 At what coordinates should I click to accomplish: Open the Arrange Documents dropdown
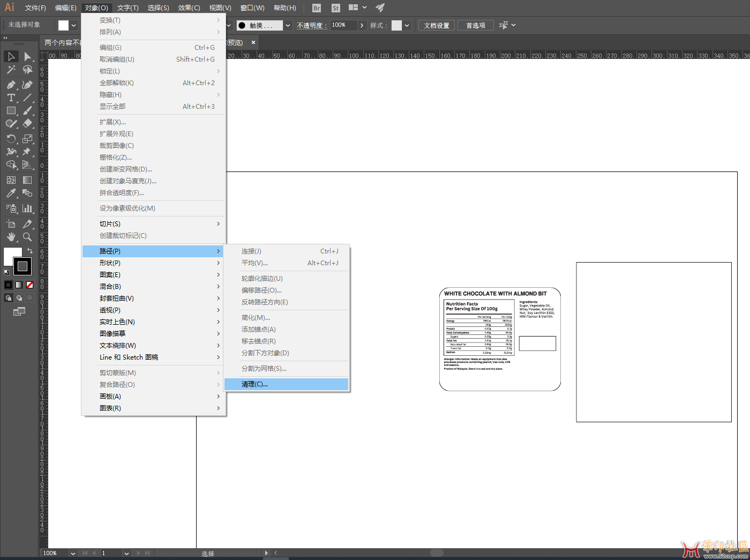coord(357,8)
